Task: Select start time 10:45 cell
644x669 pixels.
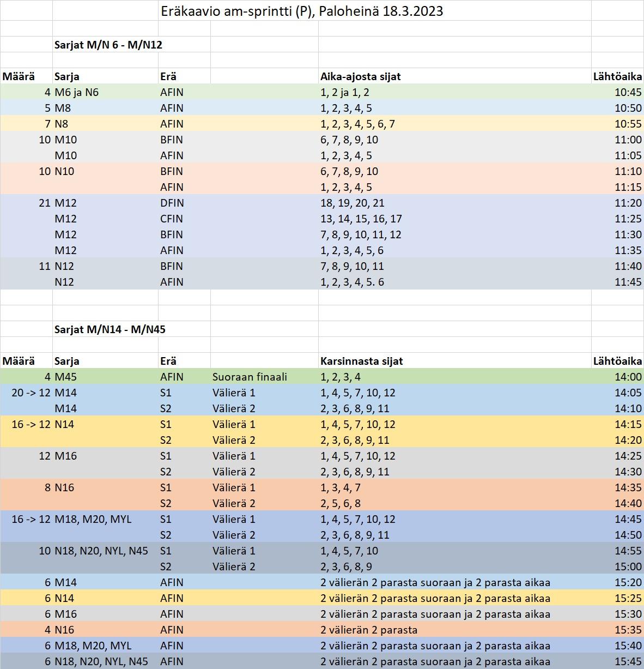Action: coord(628,92)
